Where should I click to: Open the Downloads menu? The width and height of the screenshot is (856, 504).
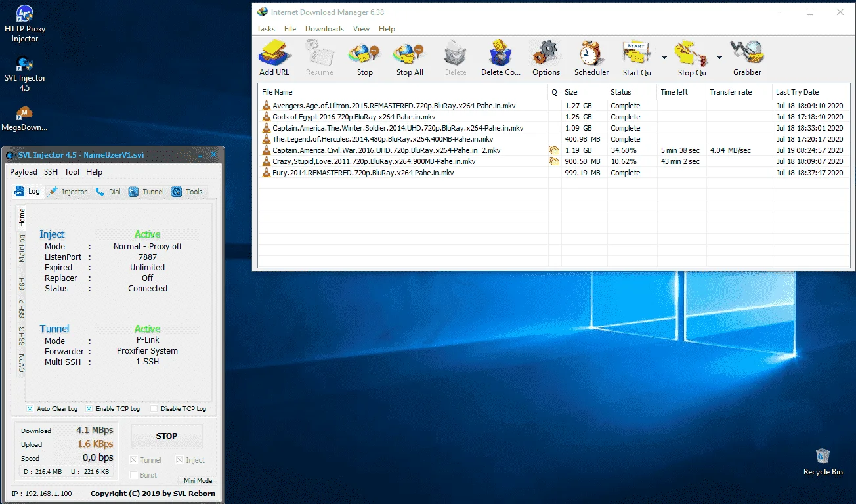(x=324, y=29)
